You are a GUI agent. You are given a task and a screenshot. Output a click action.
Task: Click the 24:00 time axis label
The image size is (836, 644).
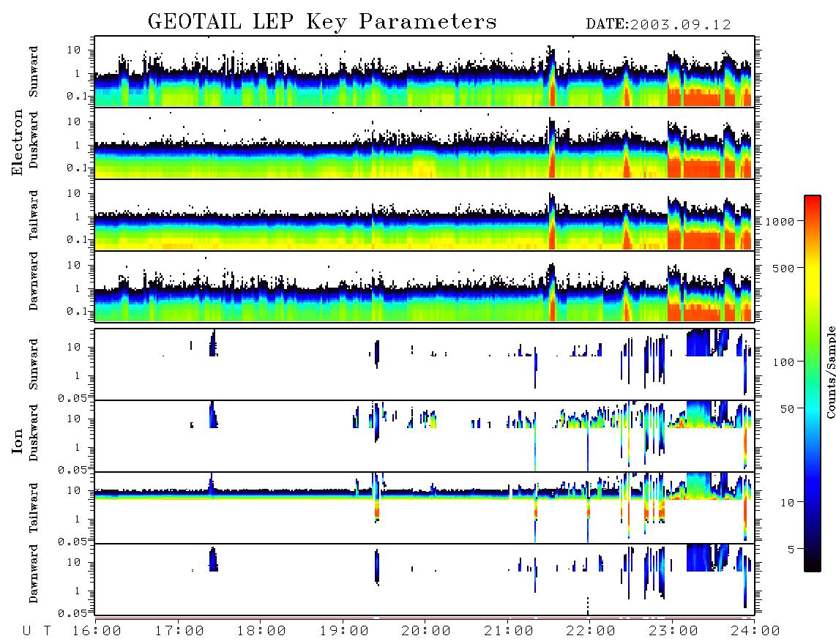pyautogui.click(x=755, y=631)
